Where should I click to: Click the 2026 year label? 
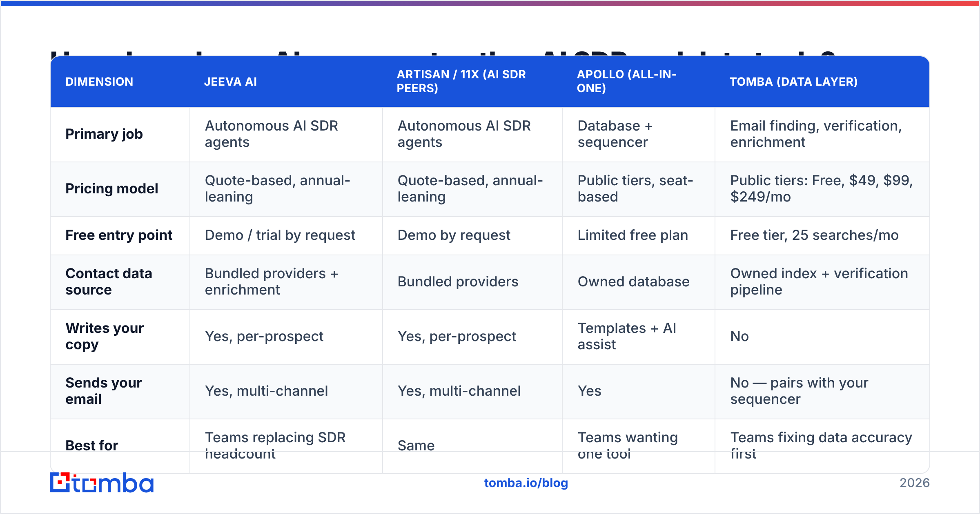pyautogui.click(x=915, y=483)
